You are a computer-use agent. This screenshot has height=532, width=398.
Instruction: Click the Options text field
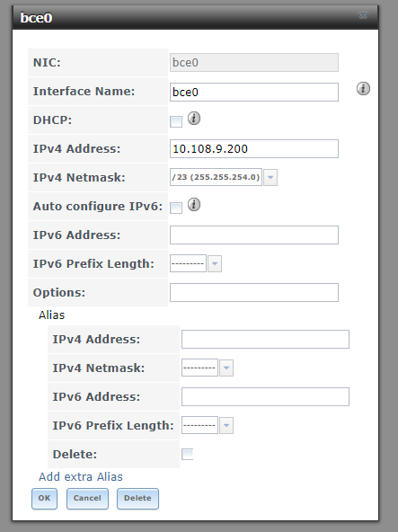click(x=254, y=292)
